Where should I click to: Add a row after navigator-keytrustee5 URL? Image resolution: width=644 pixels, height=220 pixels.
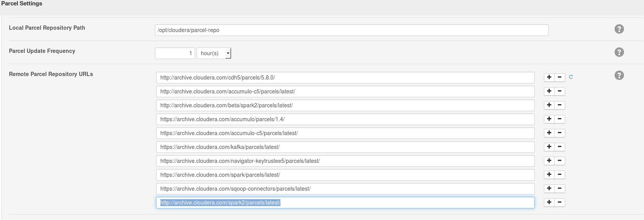click(549, 161)
